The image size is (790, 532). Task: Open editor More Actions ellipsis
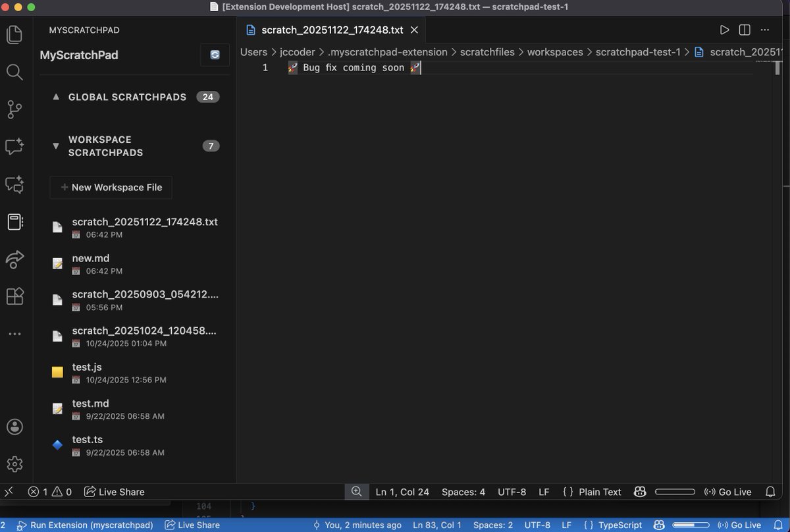pyautogui.click(x=765, y=30)
